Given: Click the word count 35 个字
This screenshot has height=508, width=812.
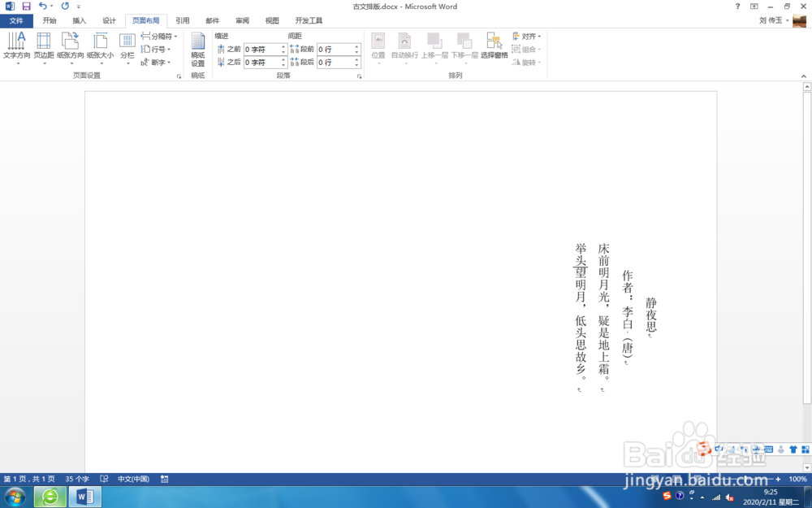Looking at the screenshot, I should [x=77, y=479].
